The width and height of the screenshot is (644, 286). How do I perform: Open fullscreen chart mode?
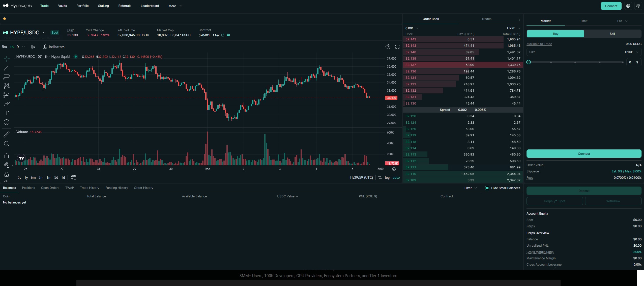coord(397,47)
